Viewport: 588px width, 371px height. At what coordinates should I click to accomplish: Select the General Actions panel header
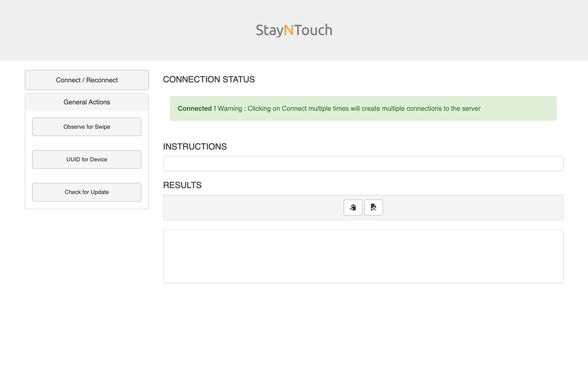coord(87,102)
